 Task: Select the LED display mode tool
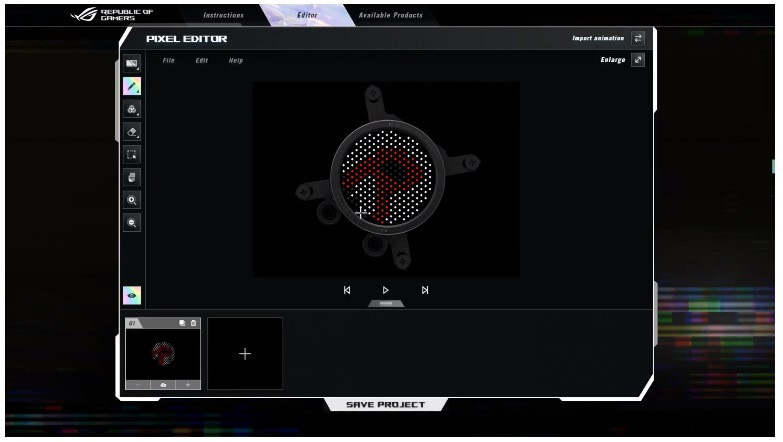[132, 63]
